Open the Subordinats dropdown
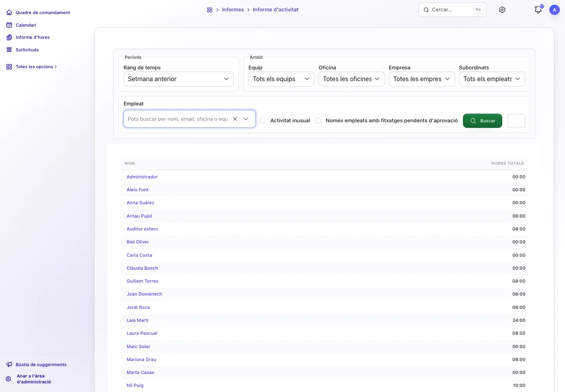Viewport: 565px width, 392px height. coord(492,79)
